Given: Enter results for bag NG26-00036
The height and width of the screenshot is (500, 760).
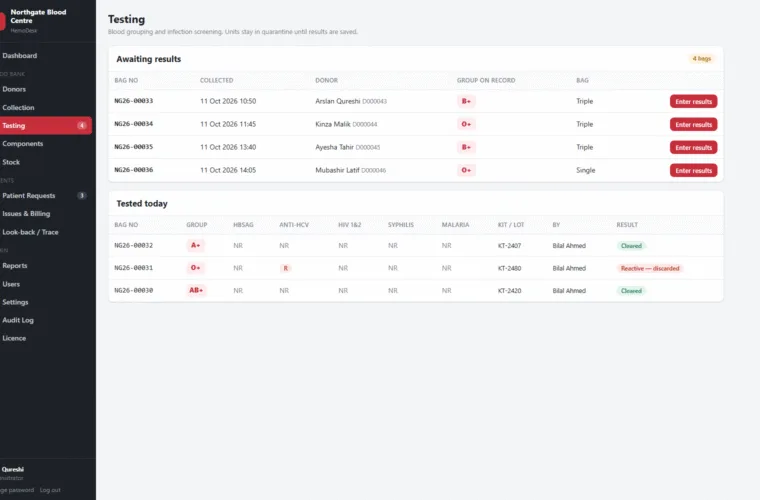Looking at the screenshot, I should (x=693, y=171).
